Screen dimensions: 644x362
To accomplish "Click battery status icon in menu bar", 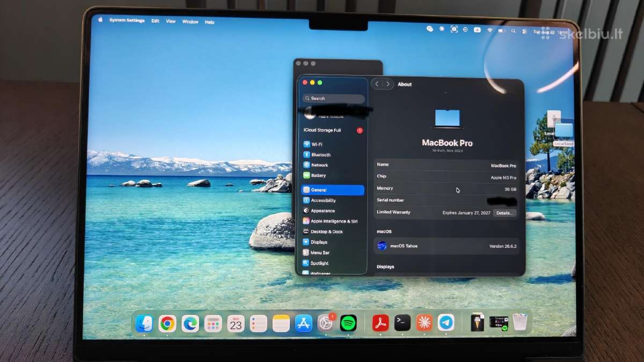I will pyautogui.click(x=501, y=31).
